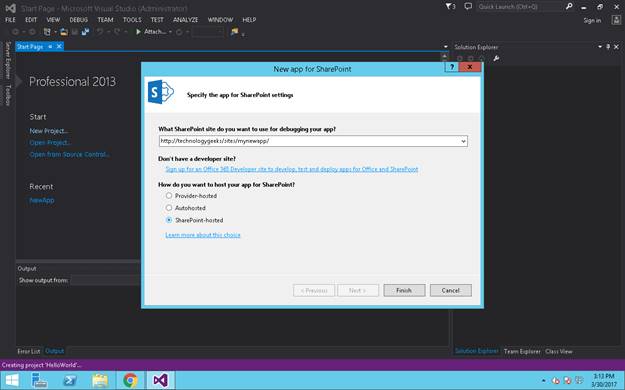
Task: Click the feedback speech bubble icon
Action: pos(468,6)
